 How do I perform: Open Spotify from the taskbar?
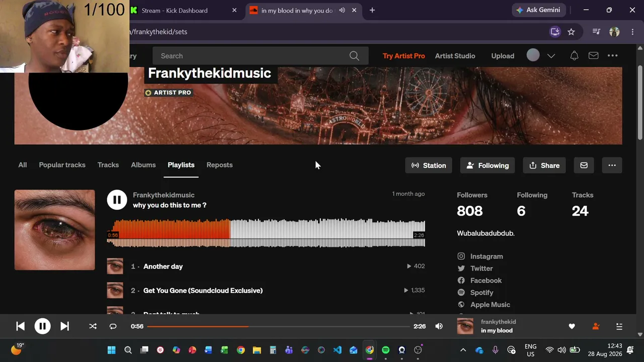[x=385, y=350]
